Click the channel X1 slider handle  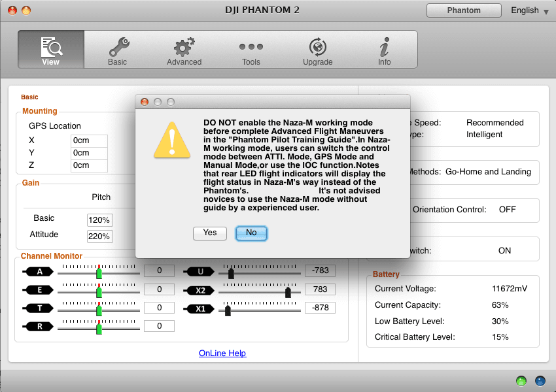click(x=228, y=310)
